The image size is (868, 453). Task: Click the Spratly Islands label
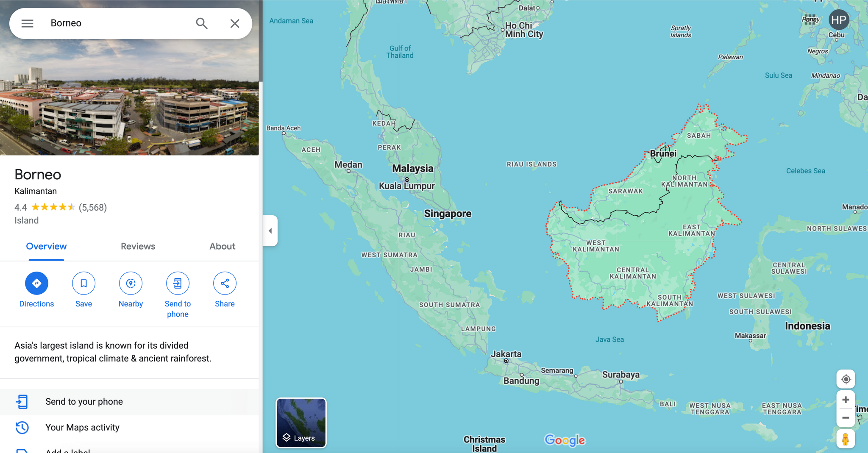coord(681,31)
